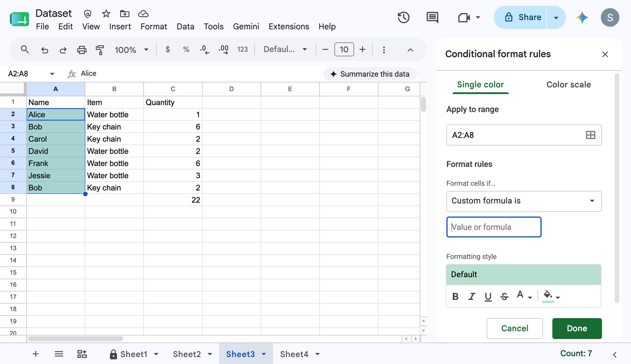The width and height of the screenshot is (631, 364).
Task: Show the all sheets list
Action: click(x=59, y=354)
